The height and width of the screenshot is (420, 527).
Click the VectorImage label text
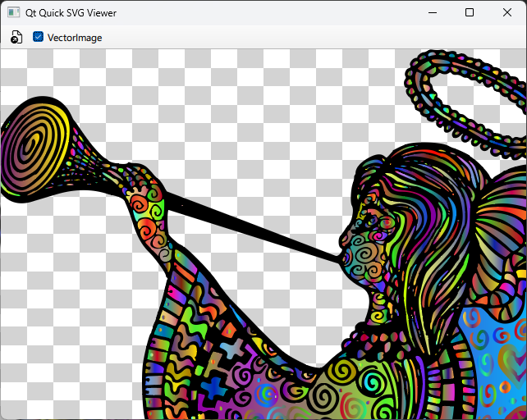pyautogui.click(x=75, y=38)
